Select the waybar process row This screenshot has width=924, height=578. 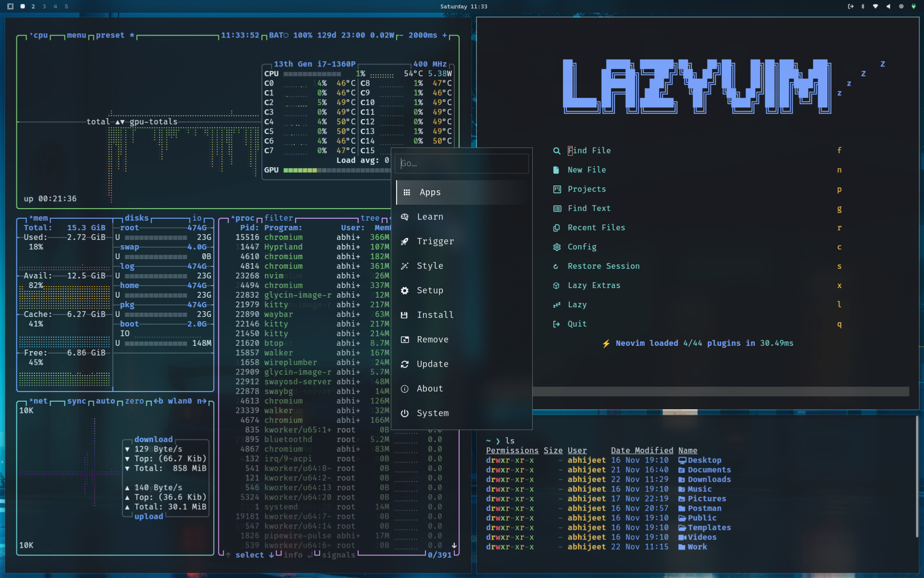(x=313, y=315)
